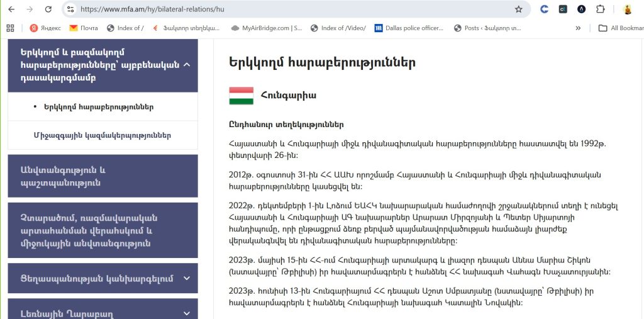Reload the current page
644x319 pixels.
tap(48, 9)
